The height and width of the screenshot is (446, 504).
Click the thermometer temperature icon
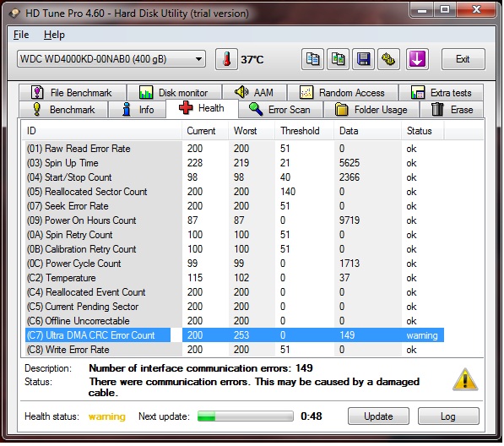pyautogui.click(x=226, y=59)
